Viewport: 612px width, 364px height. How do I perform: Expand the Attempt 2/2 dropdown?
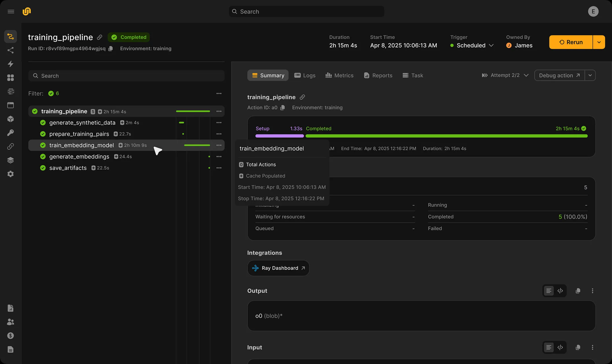pyautogui.click(x=505, y=75)
